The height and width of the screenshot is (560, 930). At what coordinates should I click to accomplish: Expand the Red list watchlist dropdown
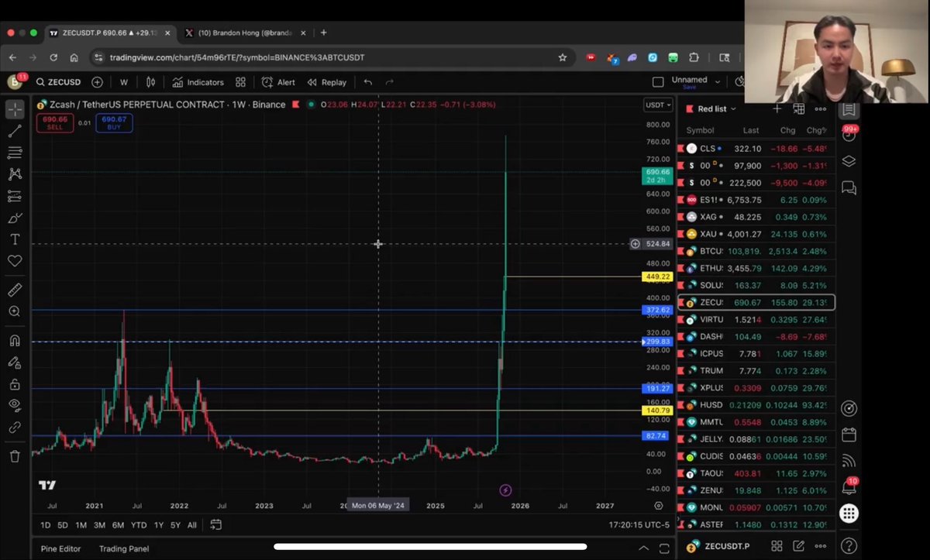click(717, 109)
